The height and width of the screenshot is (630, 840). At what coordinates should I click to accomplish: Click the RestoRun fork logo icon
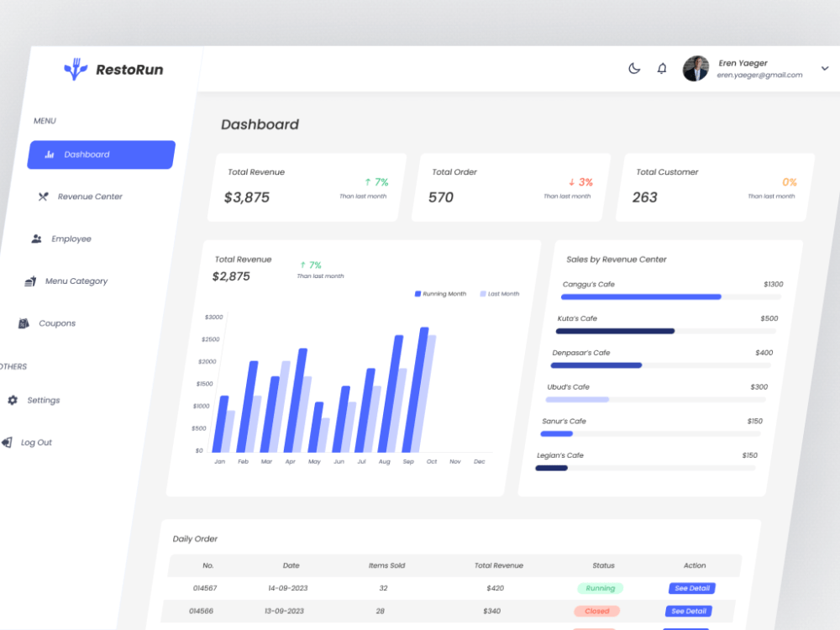(76, 69)
